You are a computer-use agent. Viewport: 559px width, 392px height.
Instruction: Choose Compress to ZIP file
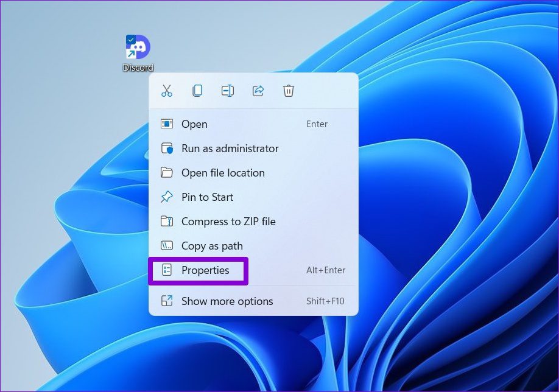point(253,222)
